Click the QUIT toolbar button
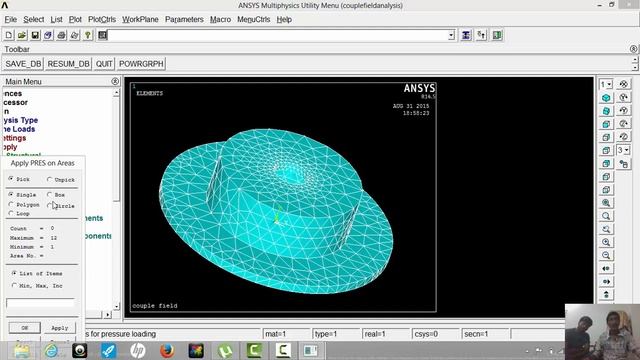The height and width of the screenshot is (360, 640). [104, 64]
